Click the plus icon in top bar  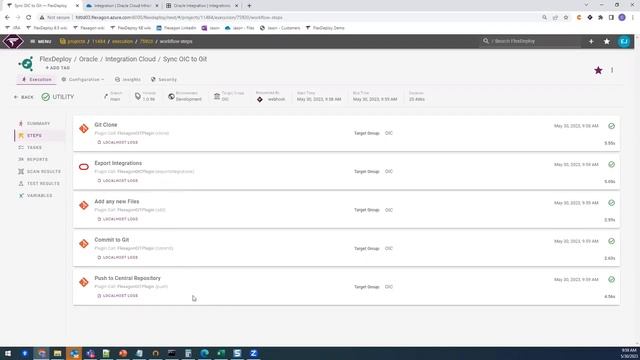591,42
